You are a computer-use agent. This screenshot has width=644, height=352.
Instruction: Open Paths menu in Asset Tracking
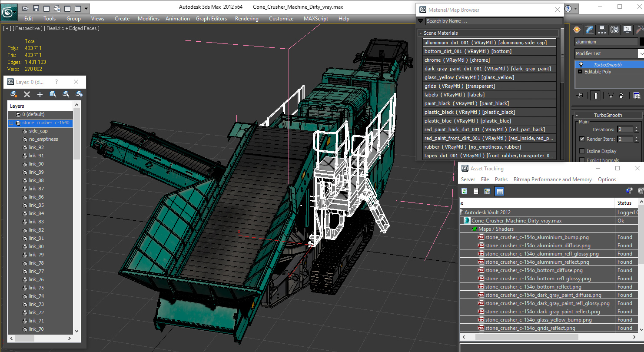pyautogui.click(x=501, y=179)
